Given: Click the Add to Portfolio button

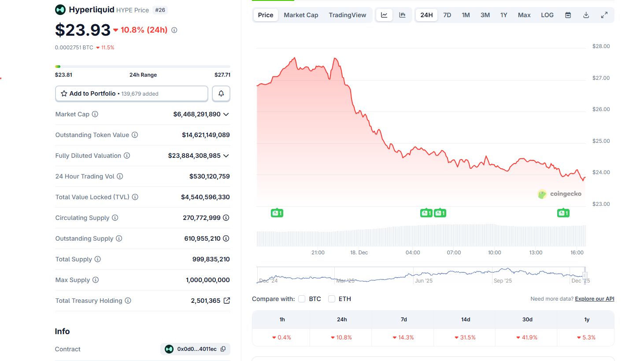Looking at the screenshot, I should point(132,93).
